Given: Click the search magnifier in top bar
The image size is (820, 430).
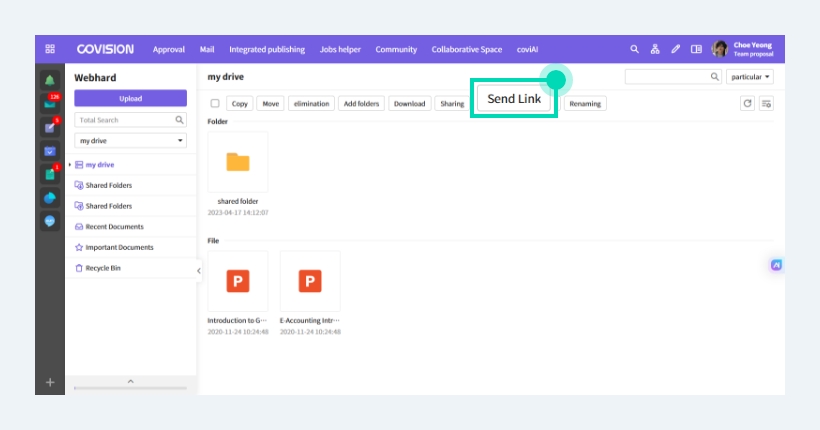Looking at the screenshot, I should tap(634, 49).
